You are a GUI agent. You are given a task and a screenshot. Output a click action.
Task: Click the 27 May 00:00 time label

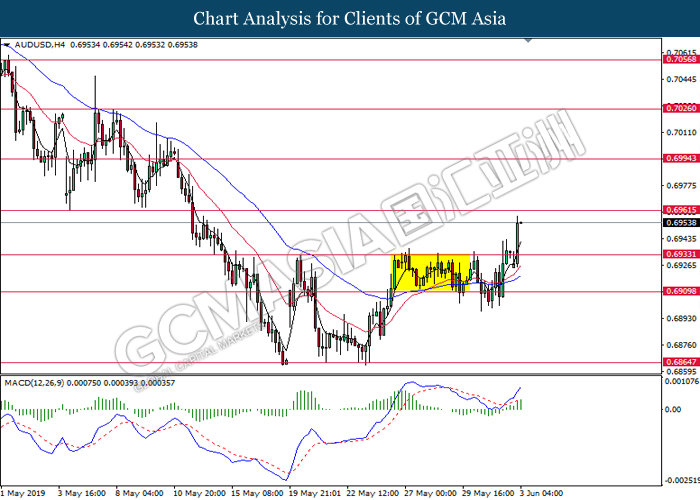tap(431, 493)
